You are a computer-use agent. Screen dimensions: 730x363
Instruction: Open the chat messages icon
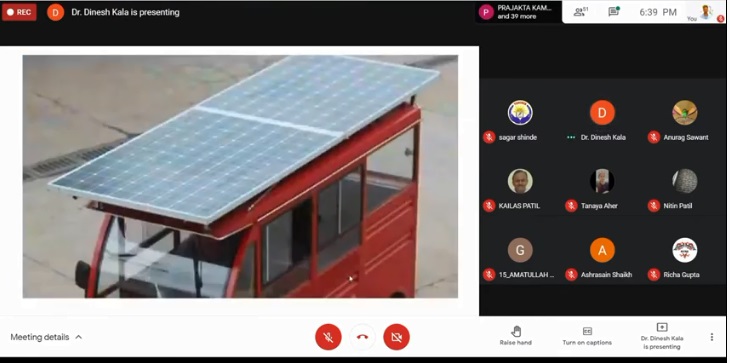[614, 12]
